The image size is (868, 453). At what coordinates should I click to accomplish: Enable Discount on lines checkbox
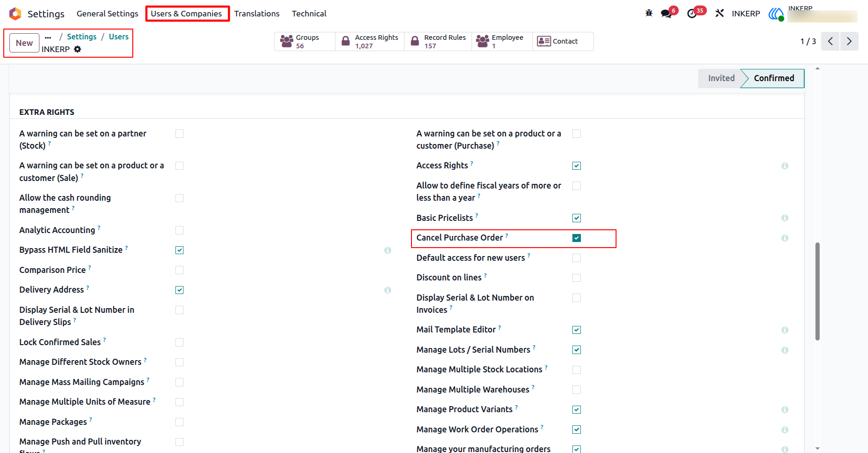(x=577, y=278)
